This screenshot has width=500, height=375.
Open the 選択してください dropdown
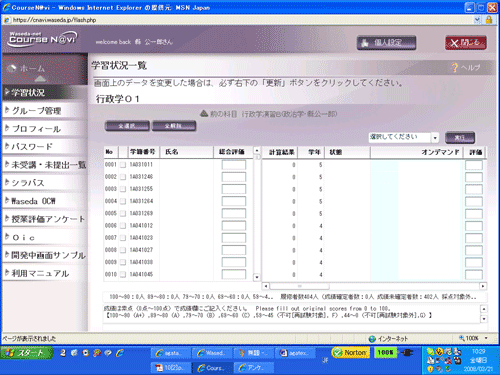(x=403, y=137)
